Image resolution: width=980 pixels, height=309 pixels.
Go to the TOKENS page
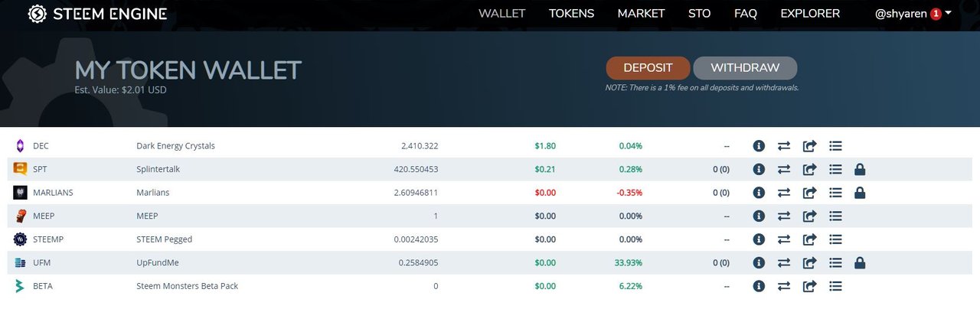tap(571, 14)
